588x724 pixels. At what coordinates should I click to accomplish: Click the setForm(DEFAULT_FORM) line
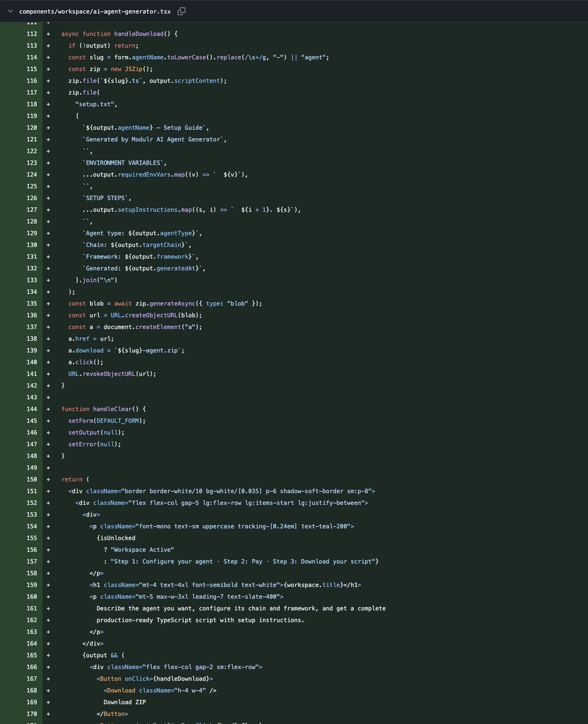pyautogui.click(x=107, y=421)
